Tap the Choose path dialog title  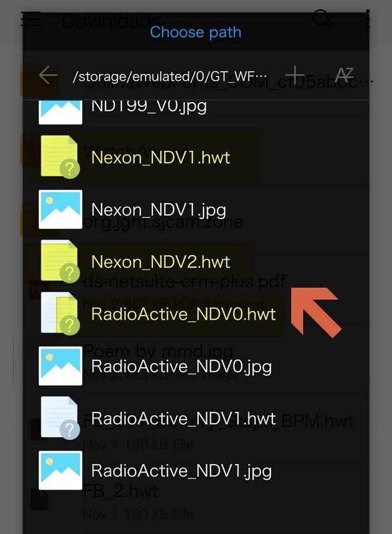(196, 32)
